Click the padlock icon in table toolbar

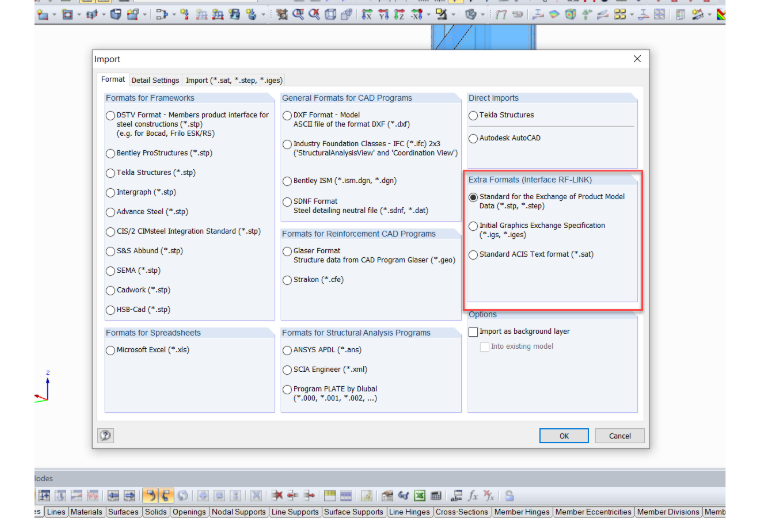[509, 496]
